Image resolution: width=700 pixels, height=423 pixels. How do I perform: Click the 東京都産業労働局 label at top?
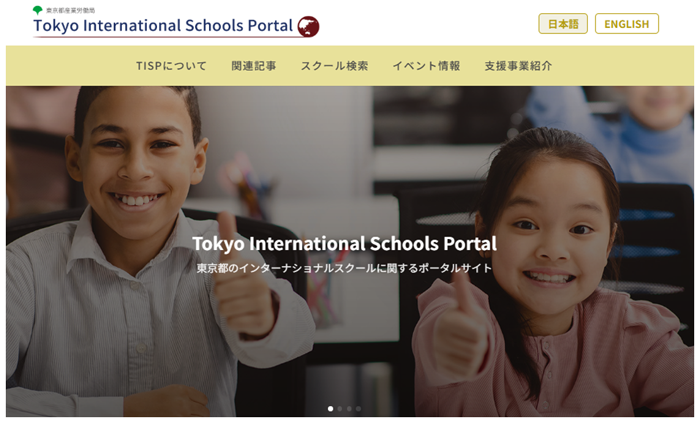(71, 10)
